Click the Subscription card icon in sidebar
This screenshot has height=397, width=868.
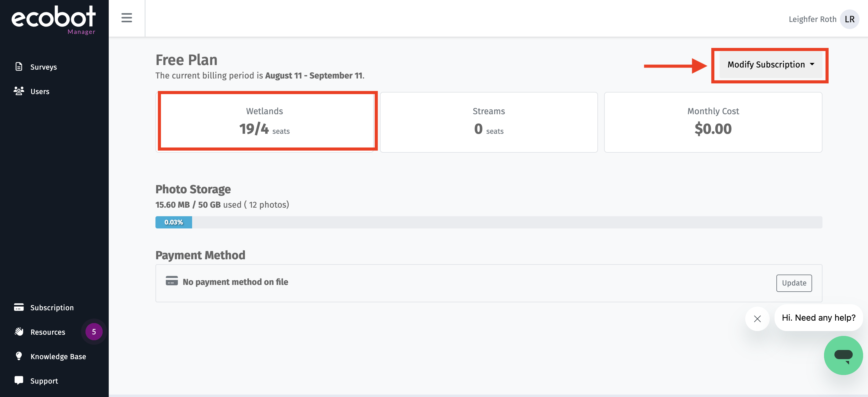[x=19, y=307]
